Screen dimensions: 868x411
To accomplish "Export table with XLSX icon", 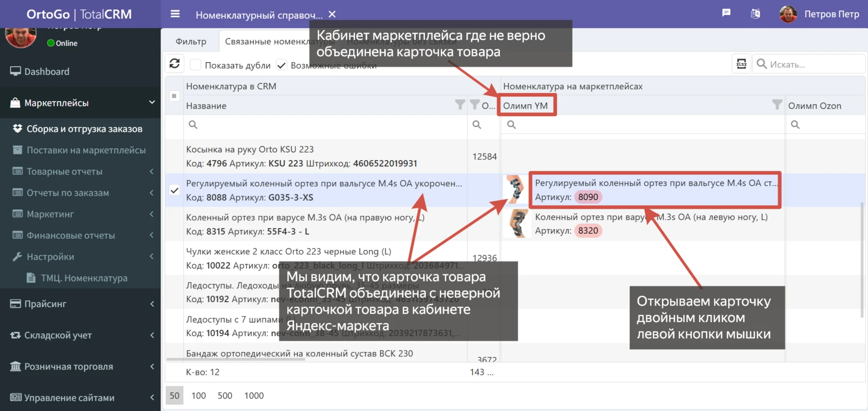I will tap(742, 64).
